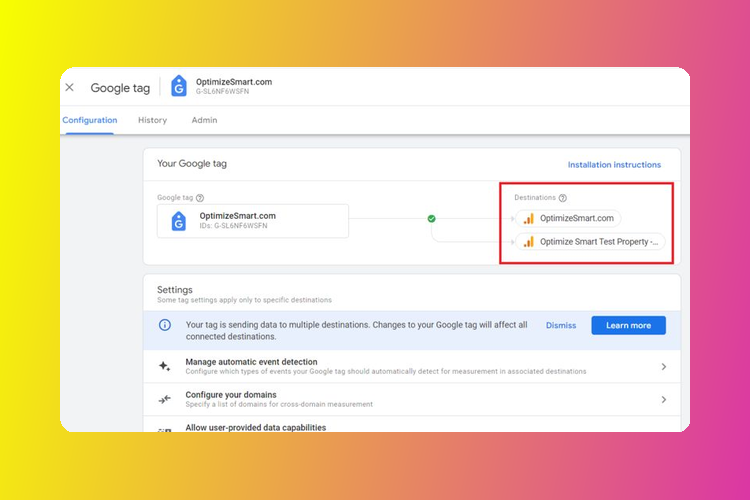Click the Your Google tag heading
The image size is (750, 500).
pos(192,164)
